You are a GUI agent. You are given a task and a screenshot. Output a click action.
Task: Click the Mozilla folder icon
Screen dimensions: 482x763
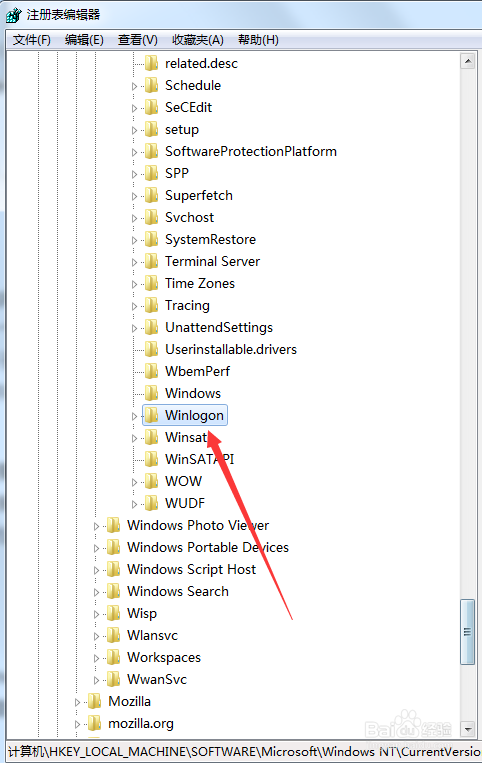tap(94, 701)
